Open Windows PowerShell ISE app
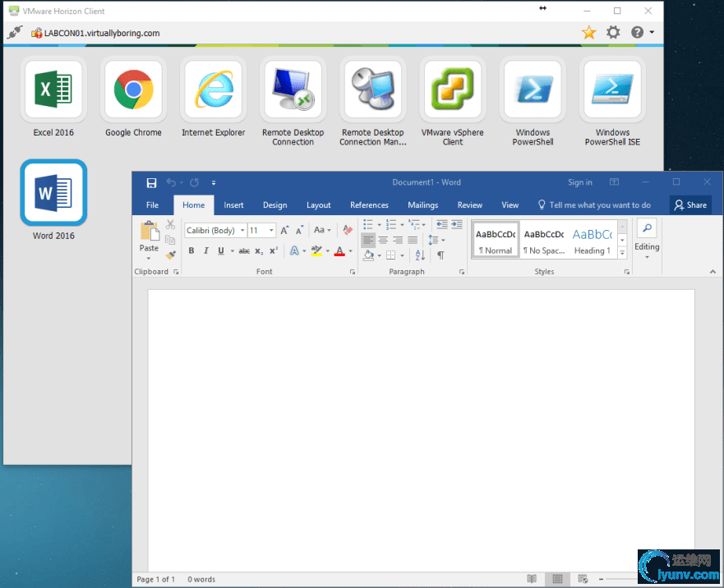The width and height of the screenshot is (724, 588). (x=613, y=90)
